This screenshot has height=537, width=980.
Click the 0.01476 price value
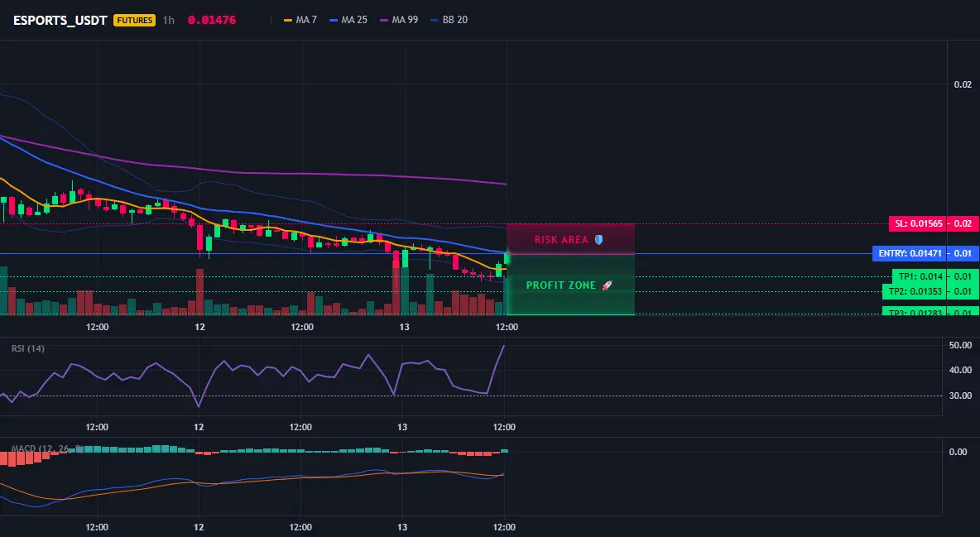pyautogui.click(x=212, y=20)
